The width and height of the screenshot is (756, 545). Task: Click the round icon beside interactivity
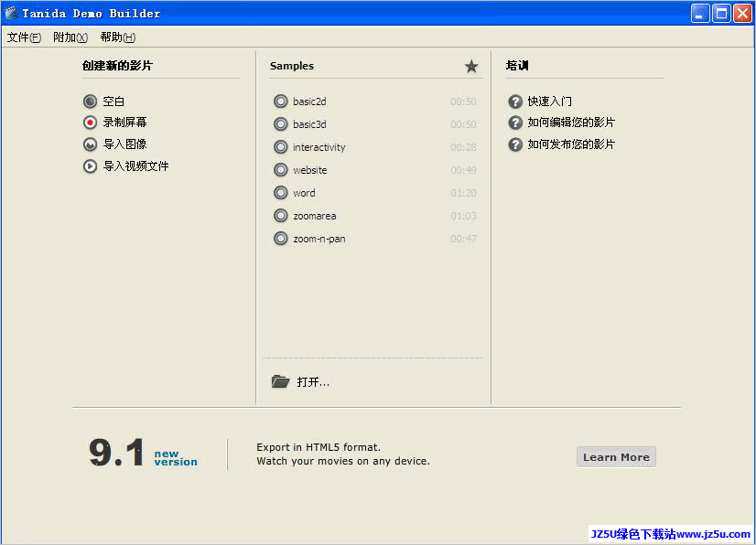[x=281, y=147]
